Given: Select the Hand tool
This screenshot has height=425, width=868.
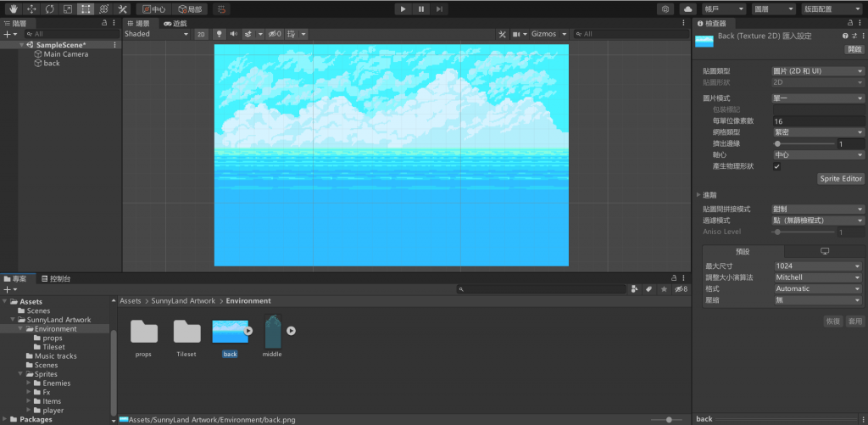Looking at the screenshot, I should pyautogui.click(x=14, y=8).
